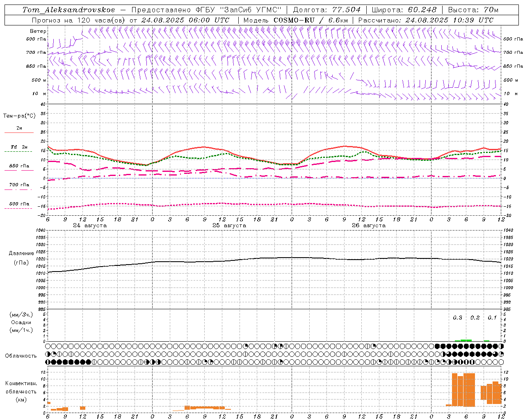Click the '10 м' wind level label on left side
The width and height of the screenshot is (525, 420).
(39, 94)
